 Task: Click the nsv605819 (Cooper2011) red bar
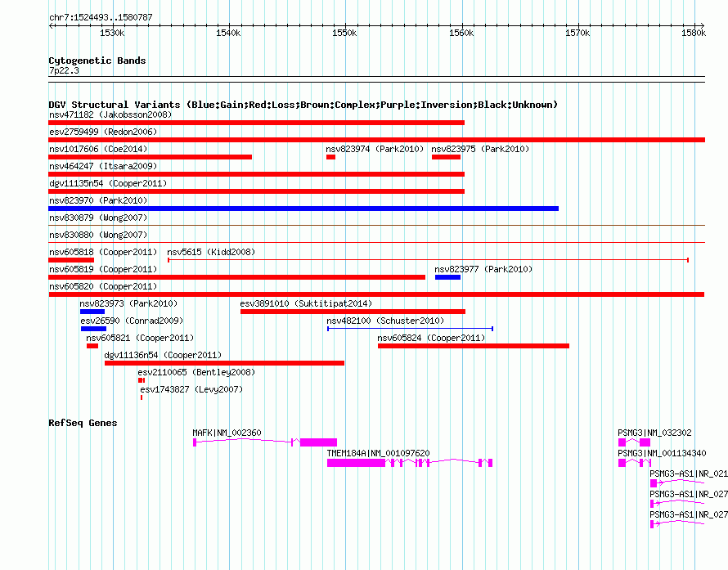236,277
